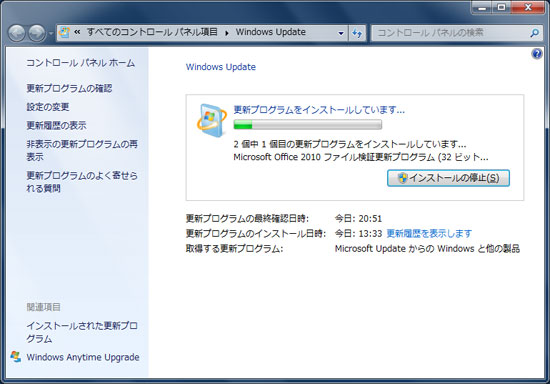Click the Forward navigation arrow button
Screen dimensions: 550x384
point(36,34)
